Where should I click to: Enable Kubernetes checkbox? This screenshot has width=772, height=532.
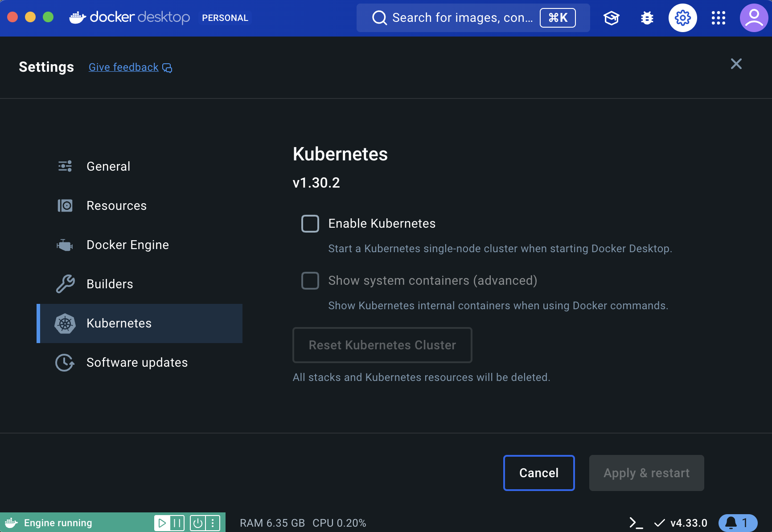coord(310,224)
